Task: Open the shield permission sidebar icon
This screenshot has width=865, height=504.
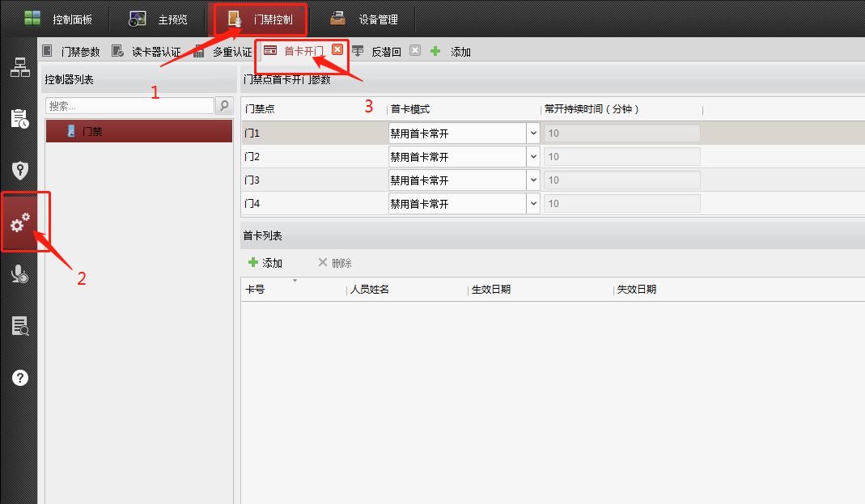Action: [x=19, y=170]
